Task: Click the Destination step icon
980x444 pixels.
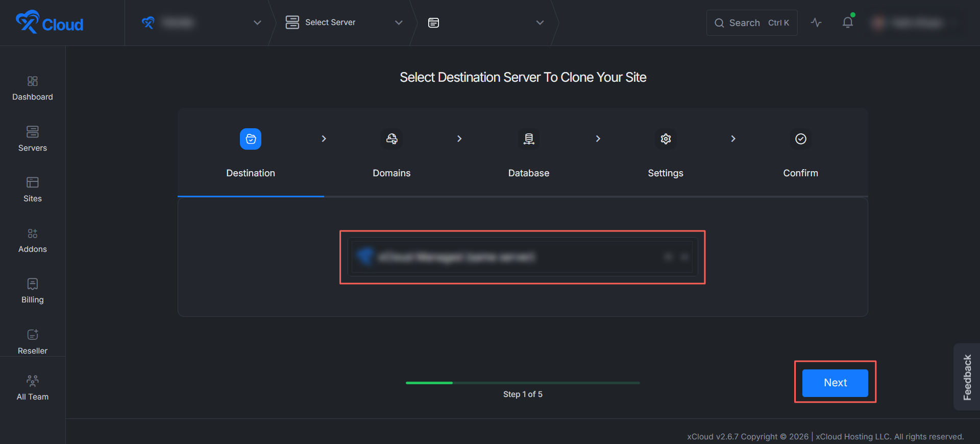Action: (251, 139)
